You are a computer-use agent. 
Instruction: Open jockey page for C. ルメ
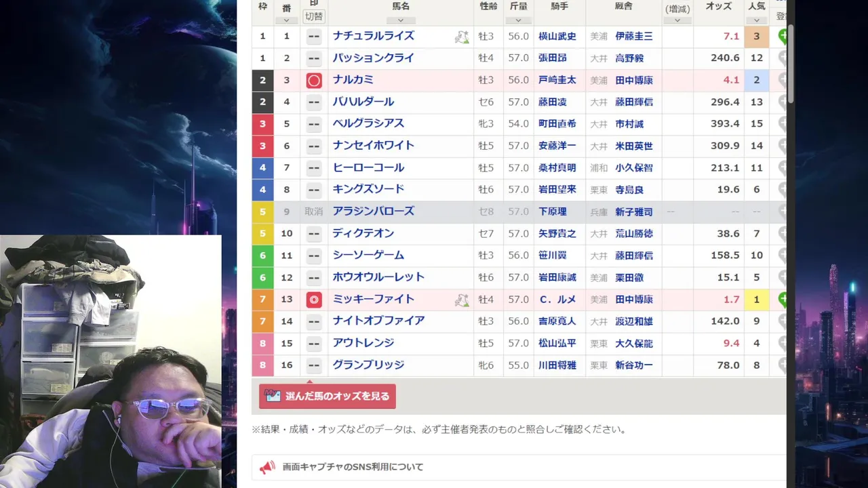[557, 300]
